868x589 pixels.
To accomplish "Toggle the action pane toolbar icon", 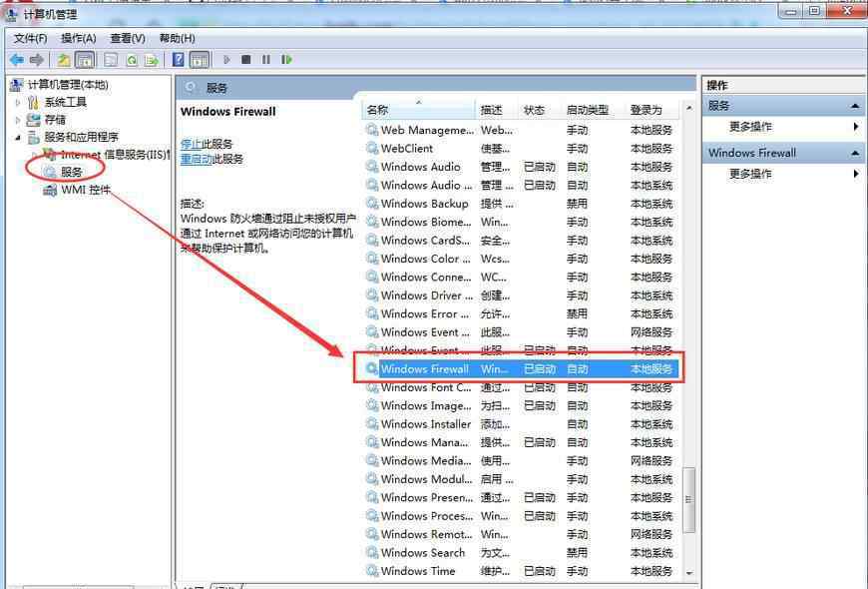I will pyautogui.click(x=200, y=60).
